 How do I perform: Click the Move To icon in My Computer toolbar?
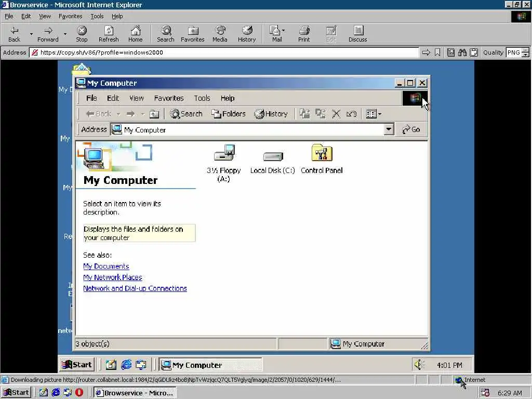coord(304,114)
